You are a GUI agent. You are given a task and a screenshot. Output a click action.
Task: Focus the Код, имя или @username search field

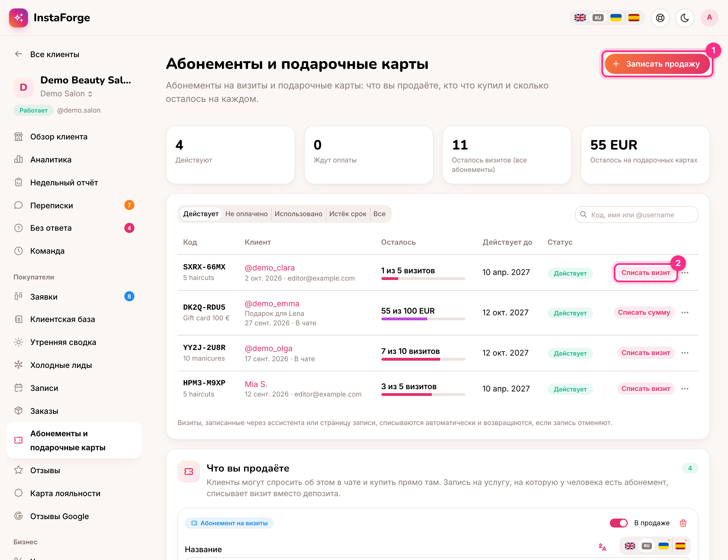(636, 215)
